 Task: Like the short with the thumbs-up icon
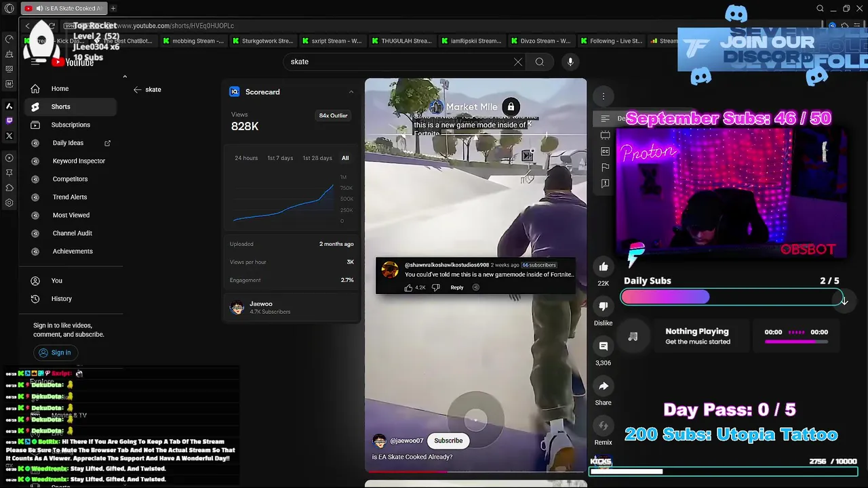[x=604, y=266]
